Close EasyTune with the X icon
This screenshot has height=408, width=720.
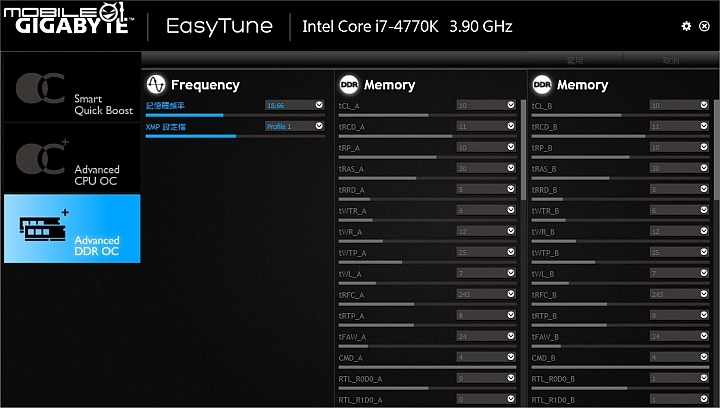pyautogui.click(x=704, y=26)
